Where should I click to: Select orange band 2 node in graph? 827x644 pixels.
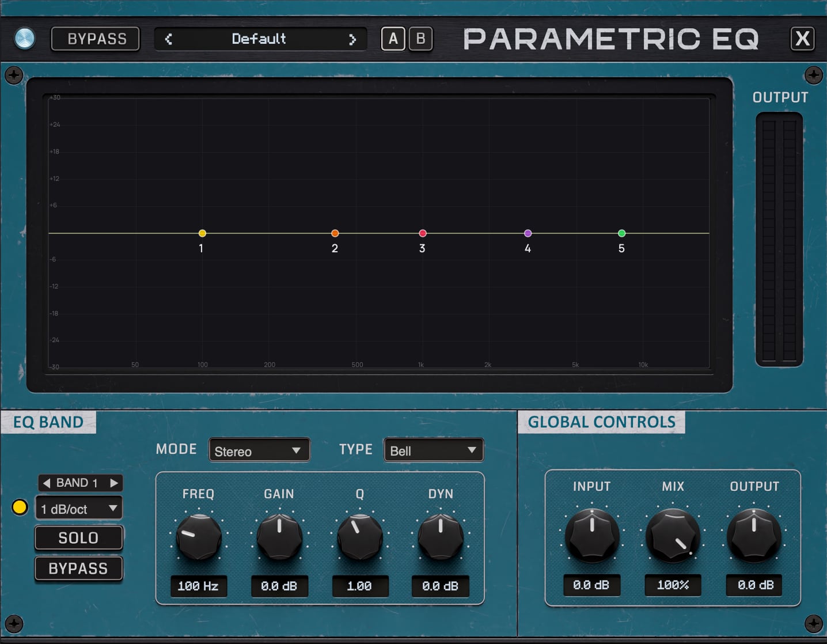(x=335, y=233)
